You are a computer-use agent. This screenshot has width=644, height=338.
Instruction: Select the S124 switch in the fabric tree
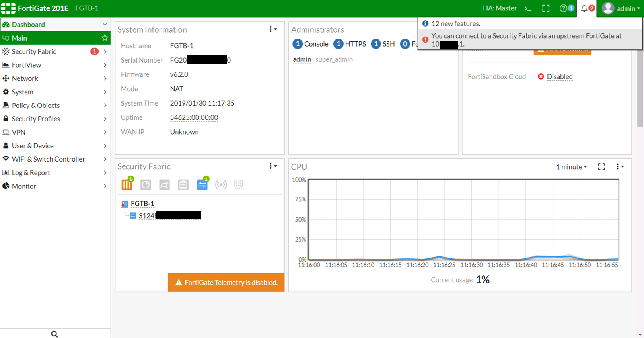[170, 216]
